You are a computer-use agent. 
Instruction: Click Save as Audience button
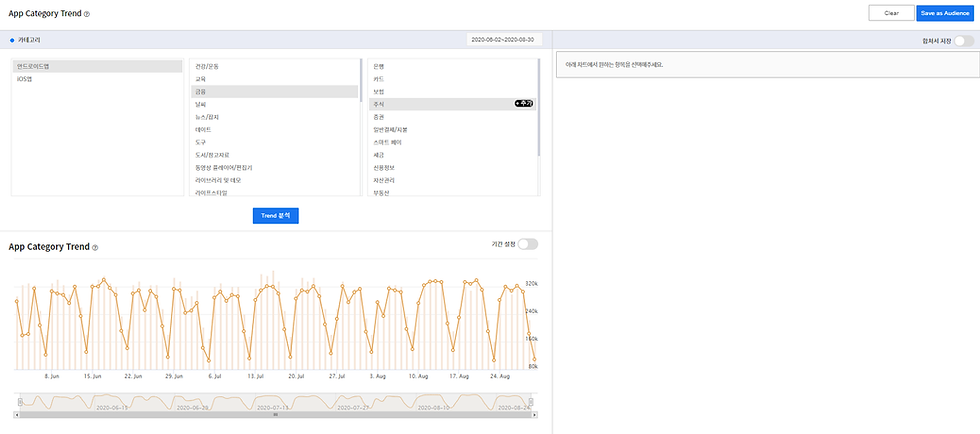tap(945, 13)
